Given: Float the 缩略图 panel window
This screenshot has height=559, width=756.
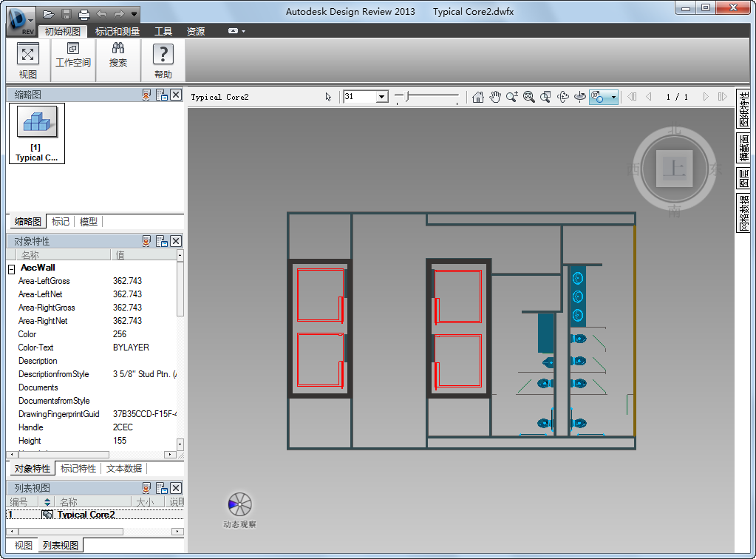Looking at the screenshot, I should (162, 95).
